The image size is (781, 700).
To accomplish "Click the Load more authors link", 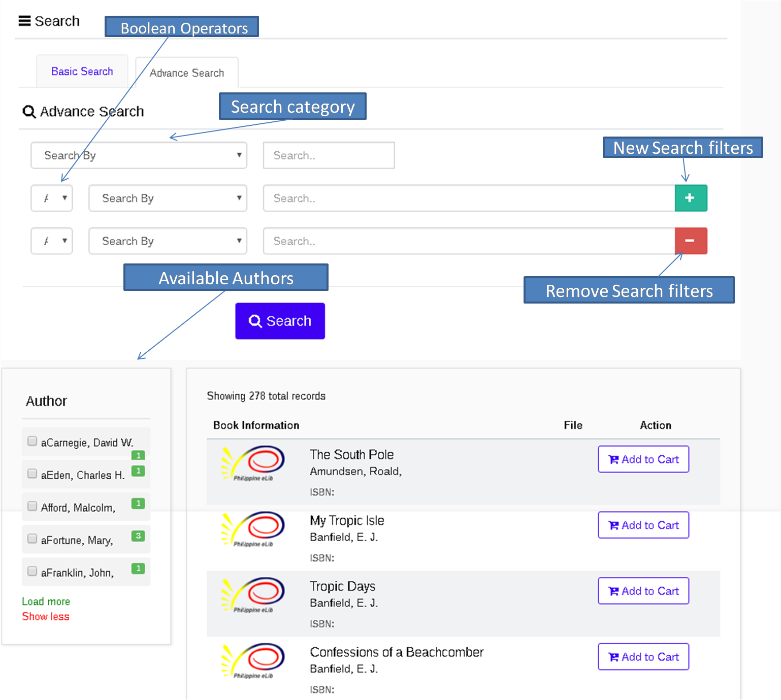I will (x=46, y=602).
